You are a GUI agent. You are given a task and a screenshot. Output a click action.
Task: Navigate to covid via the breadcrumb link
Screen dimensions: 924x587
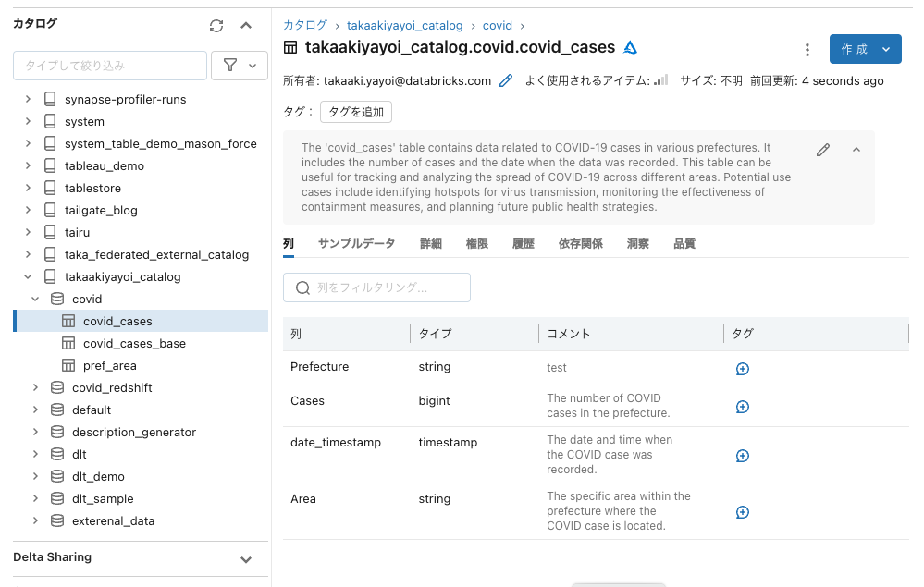click(x=498, y=25)
